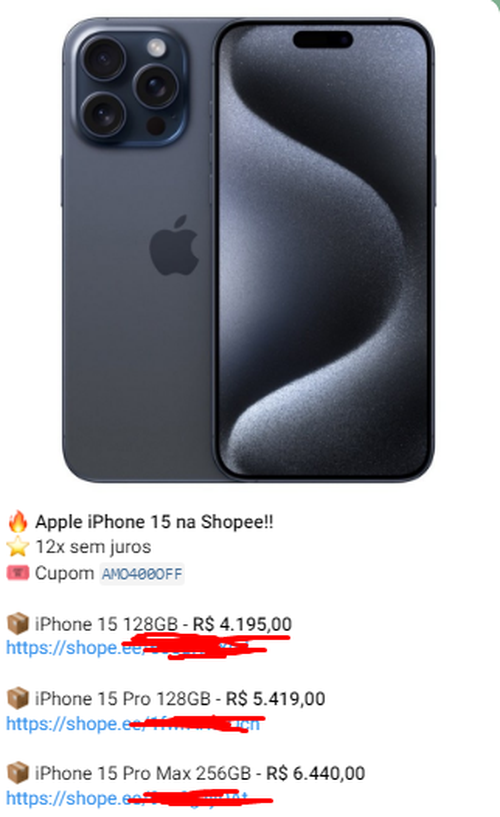Copy the coupon code AMO4000FF

click(142, 574)
